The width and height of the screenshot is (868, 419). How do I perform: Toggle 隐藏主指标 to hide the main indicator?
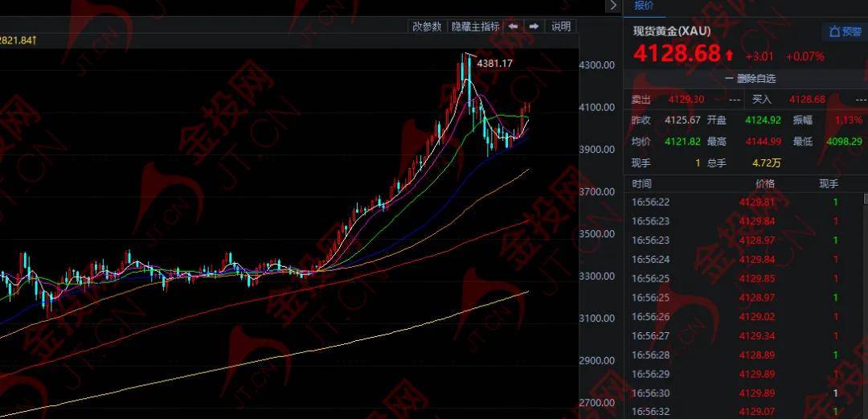click(476, 26)
